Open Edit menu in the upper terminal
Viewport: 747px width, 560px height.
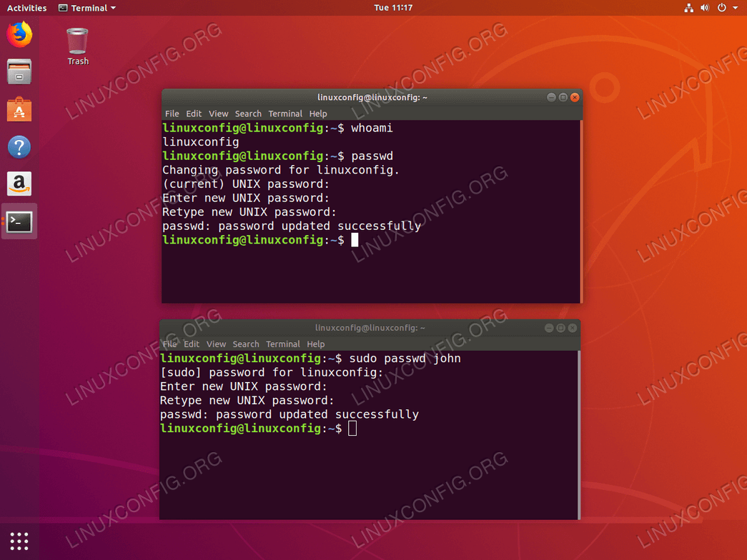pos(194,114)
